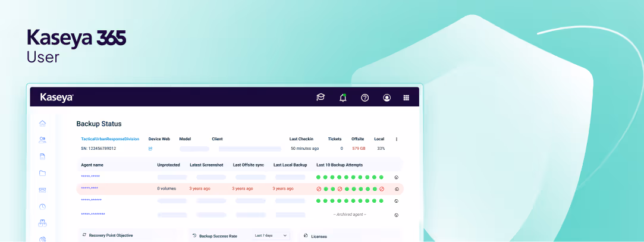
Task: Go to Home in the sidebar
Action: (42, 123)
